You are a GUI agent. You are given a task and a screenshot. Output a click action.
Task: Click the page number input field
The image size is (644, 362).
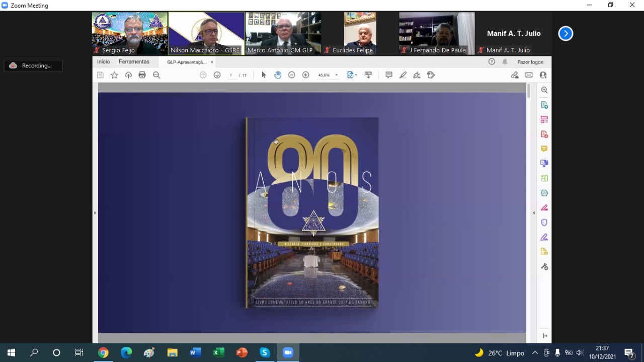[231, 76]
